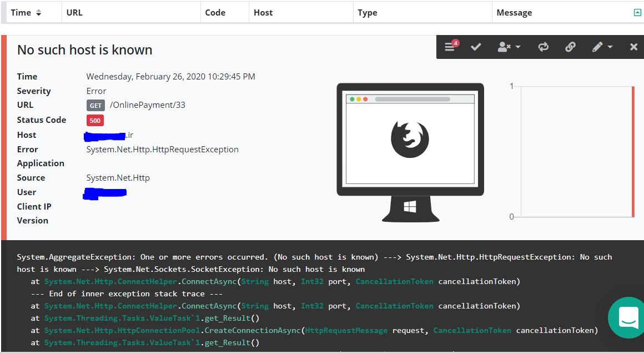Open the list menu with badge 4

pyautogui.click(x=451, y=47)
